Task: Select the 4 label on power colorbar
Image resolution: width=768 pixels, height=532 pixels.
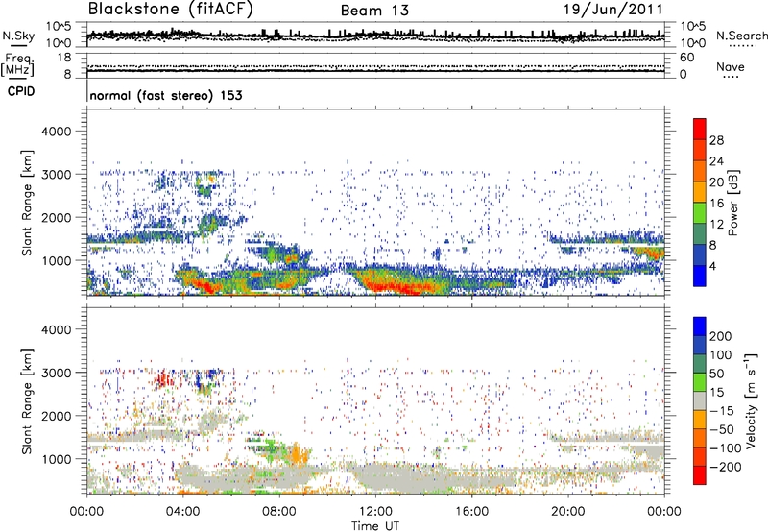Action: tap(712, 266)
